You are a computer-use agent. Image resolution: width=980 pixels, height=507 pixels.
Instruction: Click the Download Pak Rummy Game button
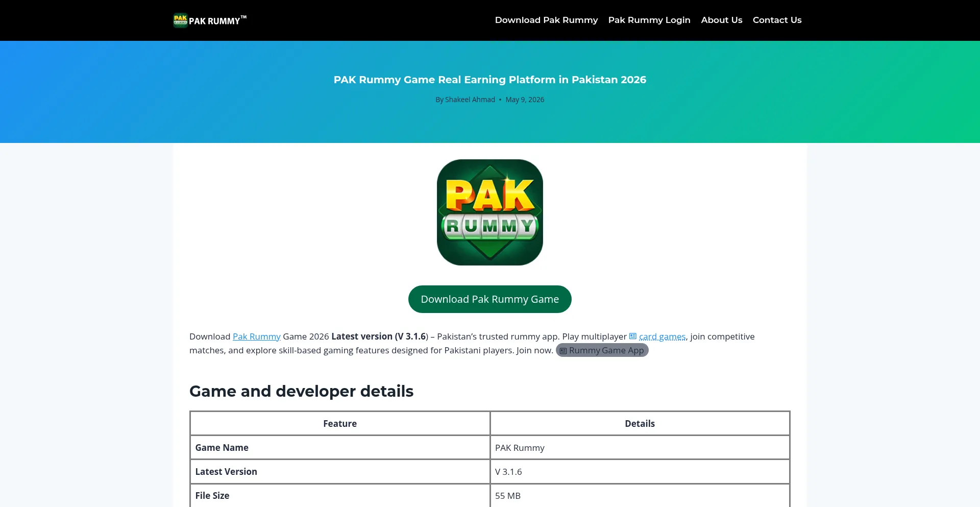tap(490, 299)
